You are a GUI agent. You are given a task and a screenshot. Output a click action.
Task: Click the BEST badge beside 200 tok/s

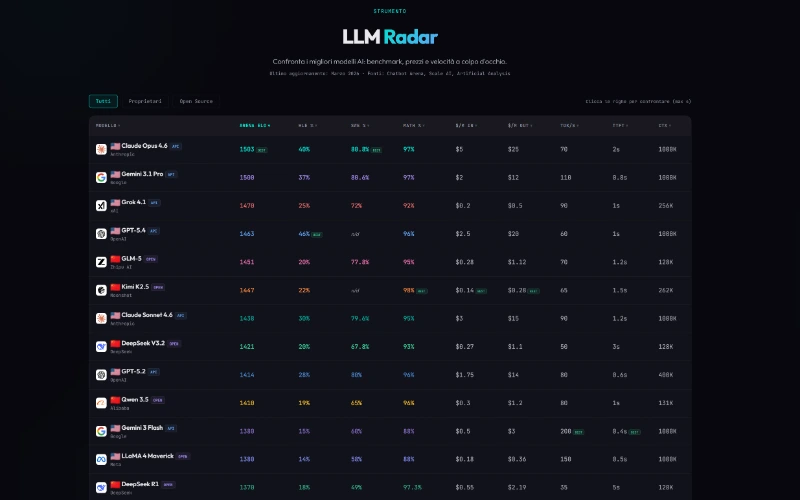pos(578,432)
